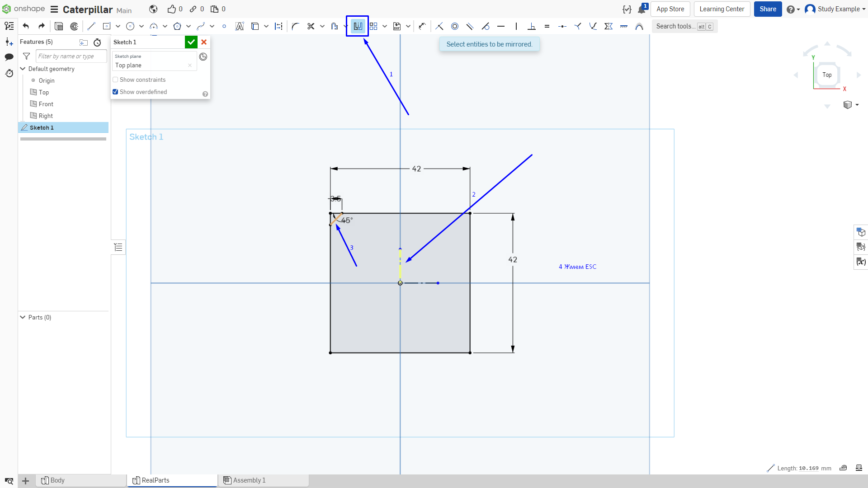868x488 pixels.
Task: Apply the Perpendicular constraint
Action: pyautogui.click(x=532, y=26)
